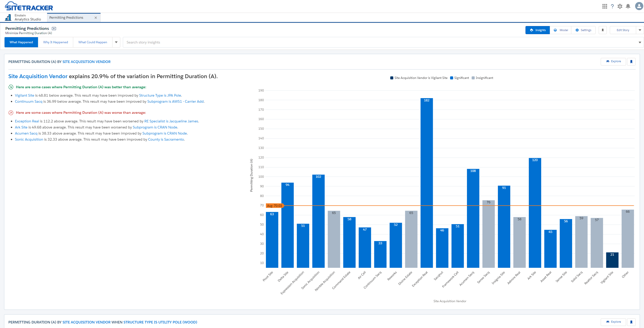The width and height of the screenshot is (644, 328).
Task: Click the bookmark icon next to Settings
Action: click(603, 30)
